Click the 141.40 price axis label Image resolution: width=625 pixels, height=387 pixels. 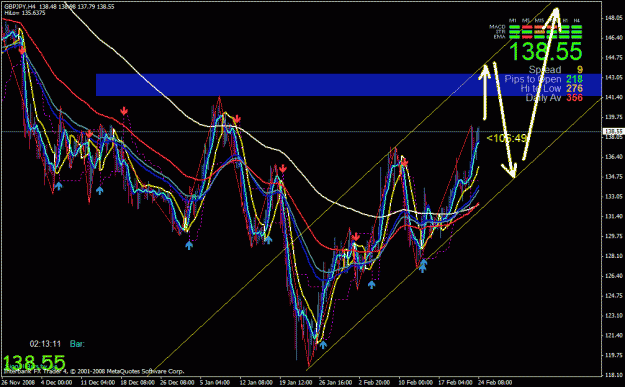click(614, 97)
